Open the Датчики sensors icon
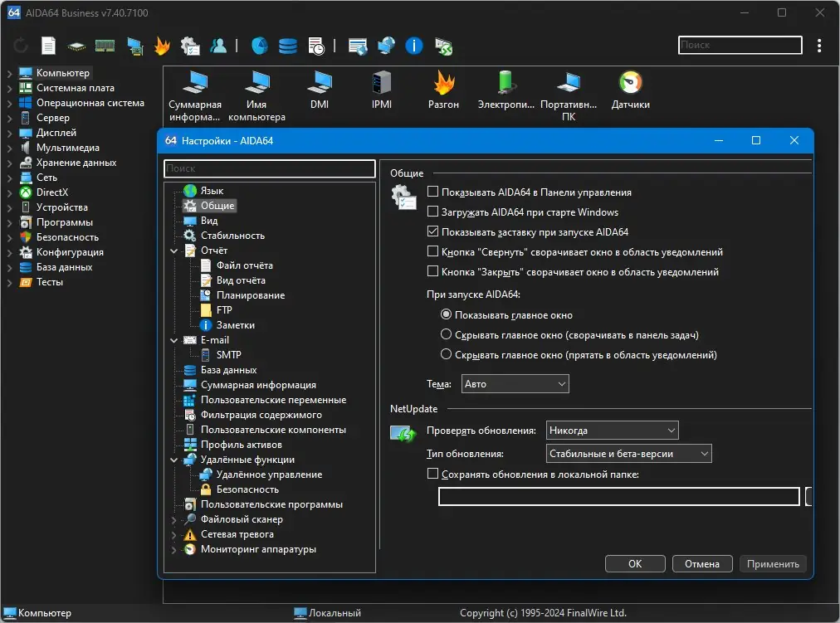Screen dimensions: 840x623 coord(630,83)
